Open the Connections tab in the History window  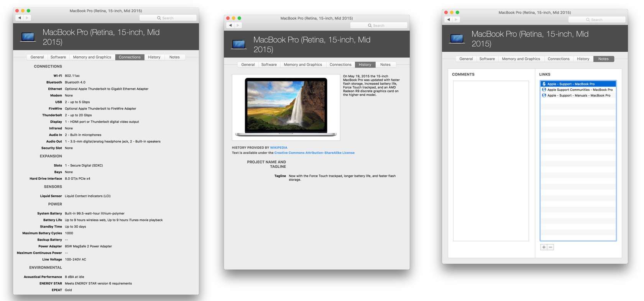coord(340,65)
